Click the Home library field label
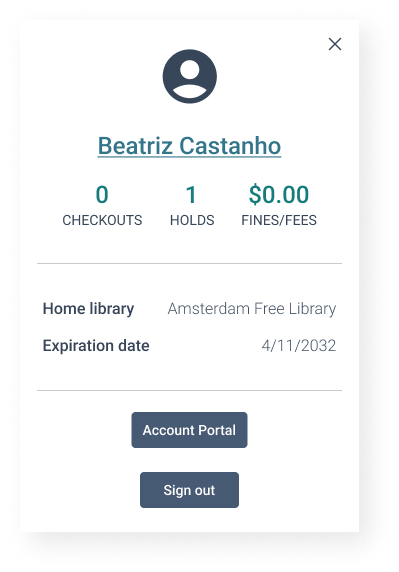The image size is (399, 572). [88, 309]
